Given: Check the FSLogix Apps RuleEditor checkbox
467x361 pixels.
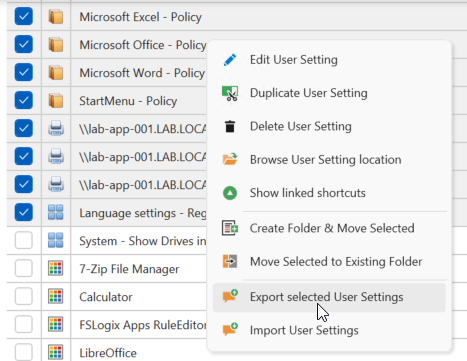Looking at the screenshot, I should point(24,324).
